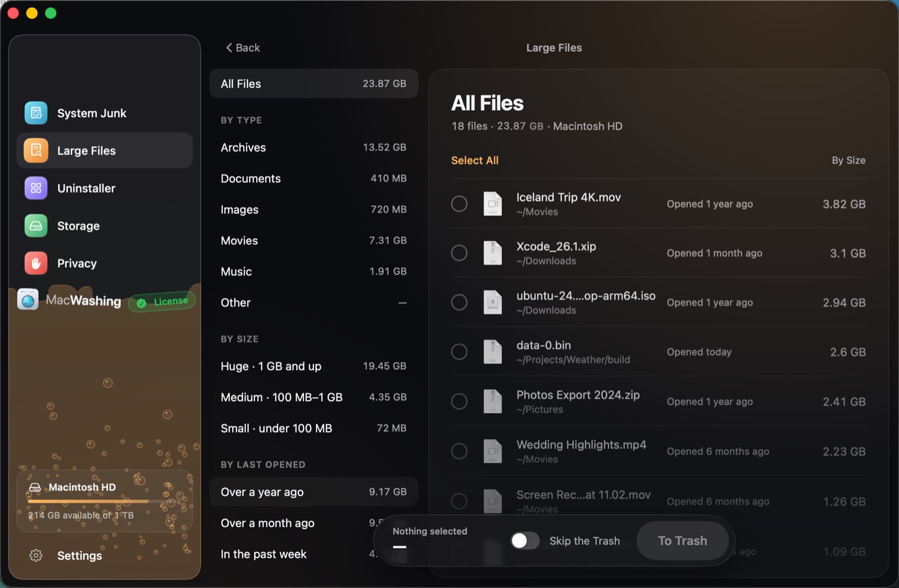Viewport: 899px width, 588px height.
Task: Click the Macintosh HD drive icon
Action: coord(35,487)
